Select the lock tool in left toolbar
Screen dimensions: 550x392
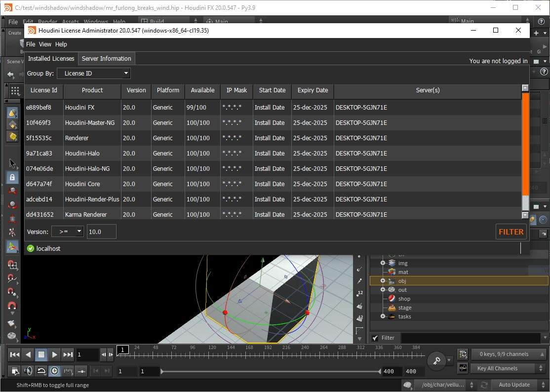[x=12, y=177]
